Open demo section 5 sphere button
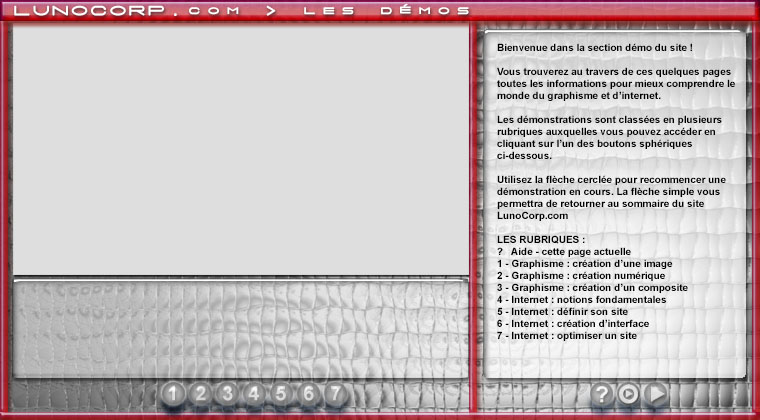 pos(281,394)
